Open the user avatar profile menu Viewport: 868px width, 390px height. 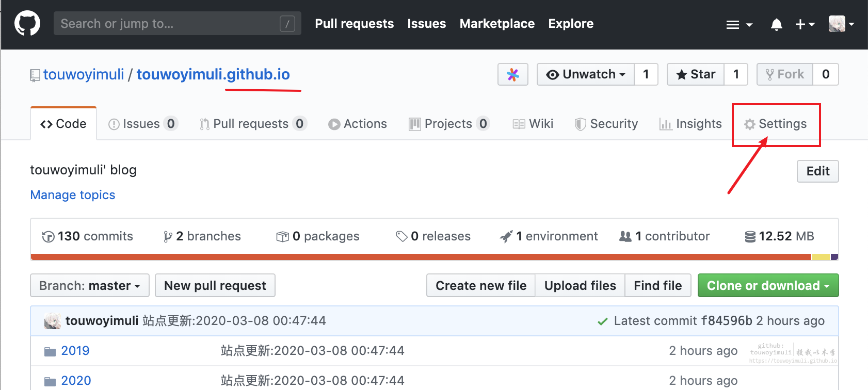coord(841,24)
